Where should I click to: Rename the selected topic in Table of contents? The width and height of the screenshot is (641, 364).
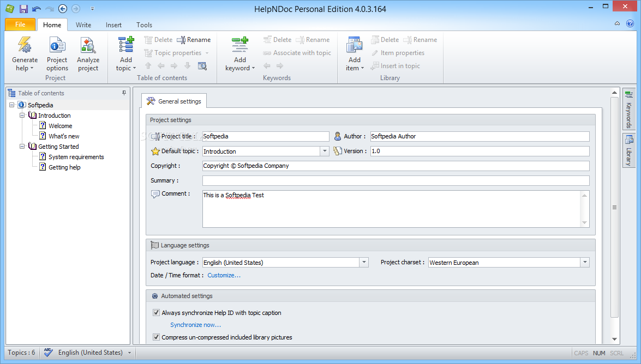click(x=194, y=40)
